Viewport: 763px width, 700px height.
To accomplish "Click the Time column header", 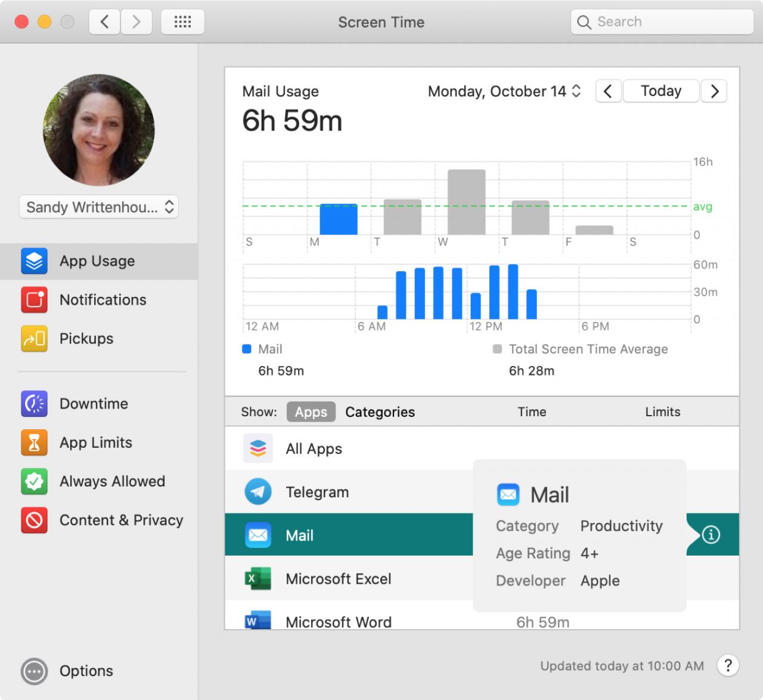I will pos(532,412).
